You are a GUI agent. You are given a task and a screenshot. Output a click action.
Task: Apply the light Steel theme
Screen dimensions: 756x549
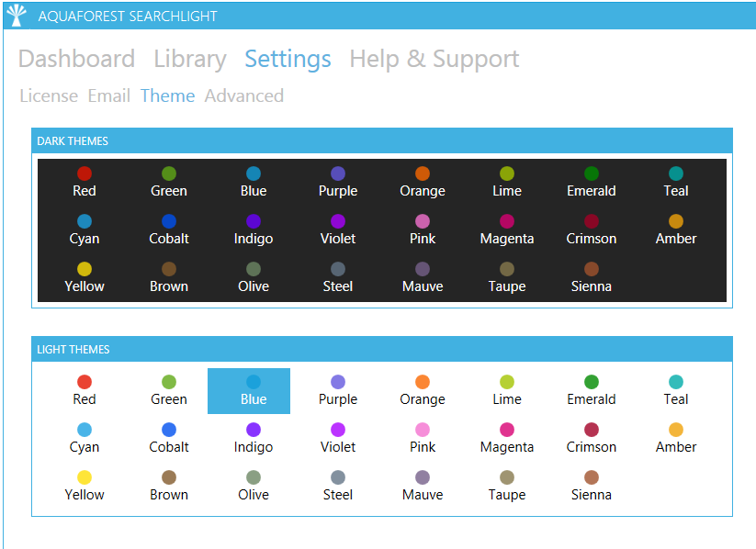tap(337, 485)
